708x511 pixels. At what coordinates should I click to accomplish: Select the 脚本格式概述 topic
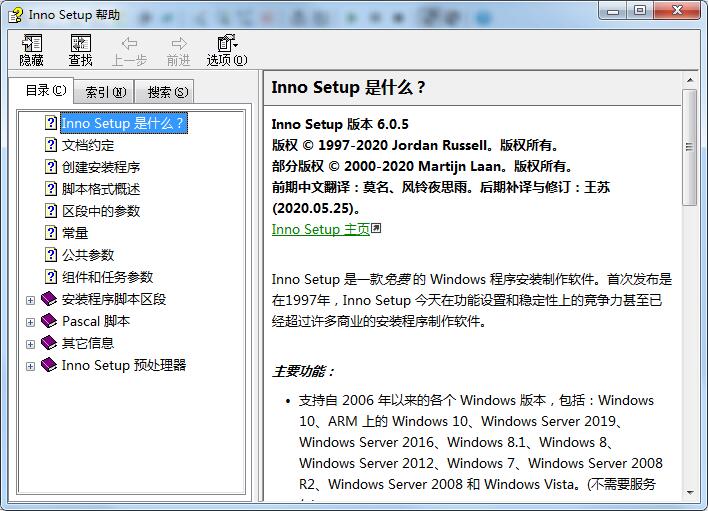(101, 189)
